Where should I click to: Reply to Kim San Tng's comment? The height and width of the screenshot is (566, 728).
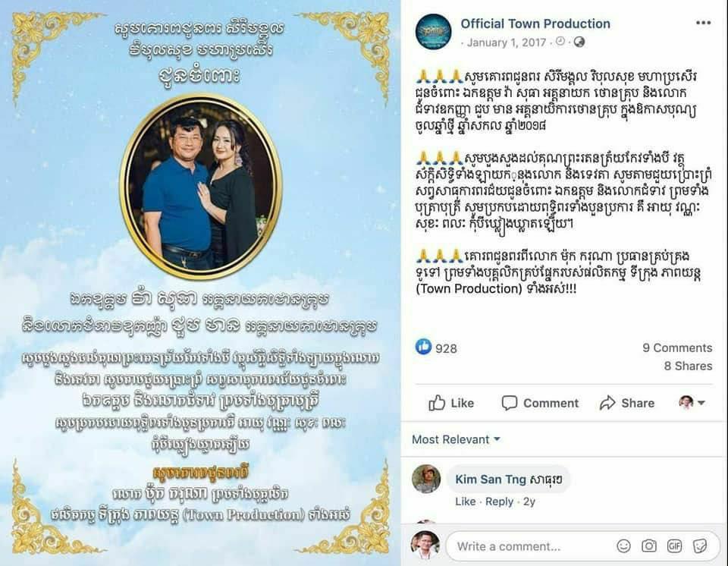pos(499,502)
